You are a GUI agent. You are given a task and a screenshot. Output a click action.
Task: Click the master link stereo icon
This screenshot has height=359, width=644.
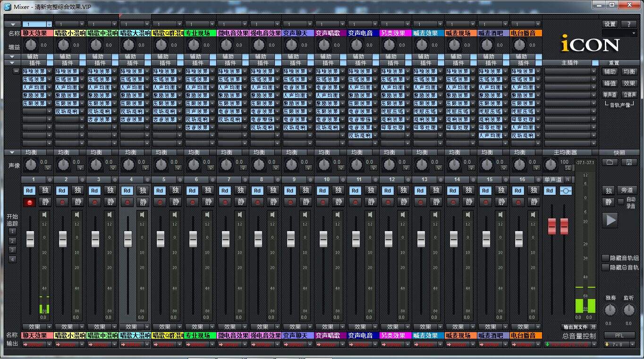tap(566, 191)
